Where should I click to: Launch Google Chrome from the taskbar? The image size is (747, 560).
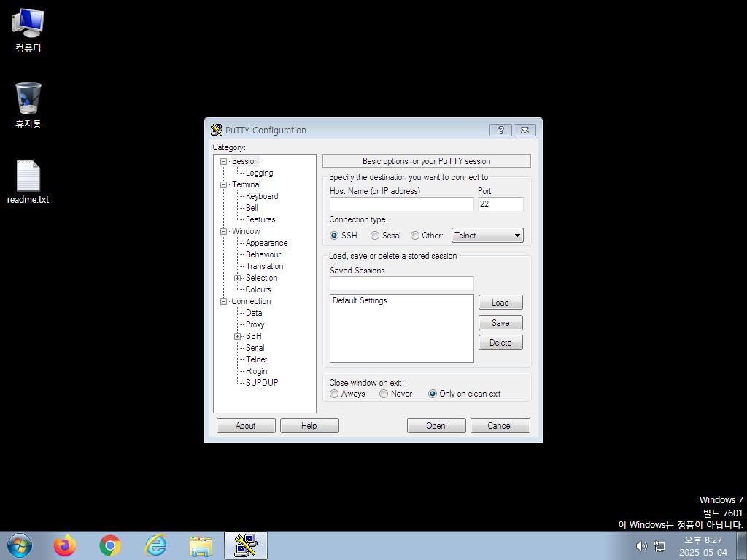[110, 545]
